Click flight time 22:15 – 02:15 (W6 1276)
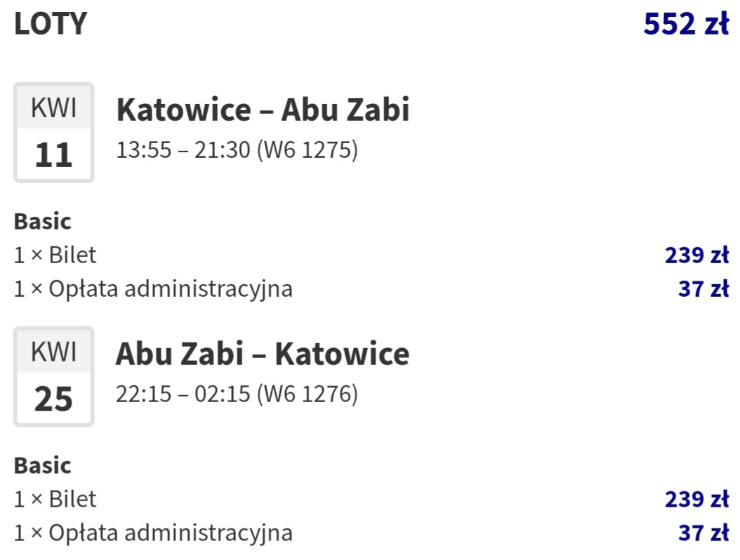The width and height of the screenshot is (740, 560). 237,394
